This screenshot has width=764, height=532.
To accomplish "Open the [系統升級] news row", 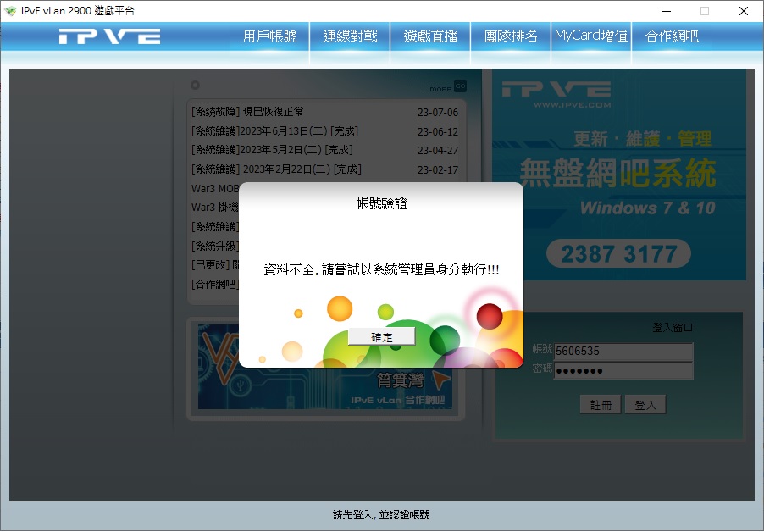I will pyautogui.click(x=215, y=246).
